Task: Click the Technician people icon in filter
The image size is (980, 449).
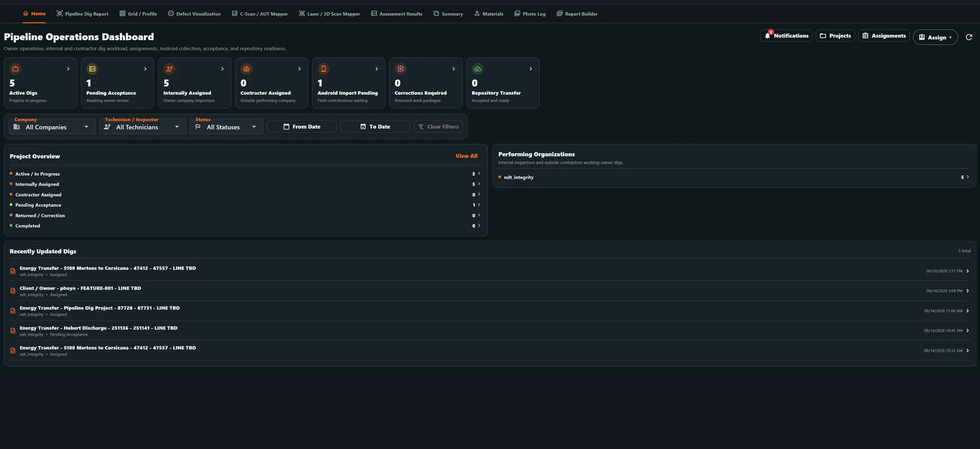Action: 107,127
